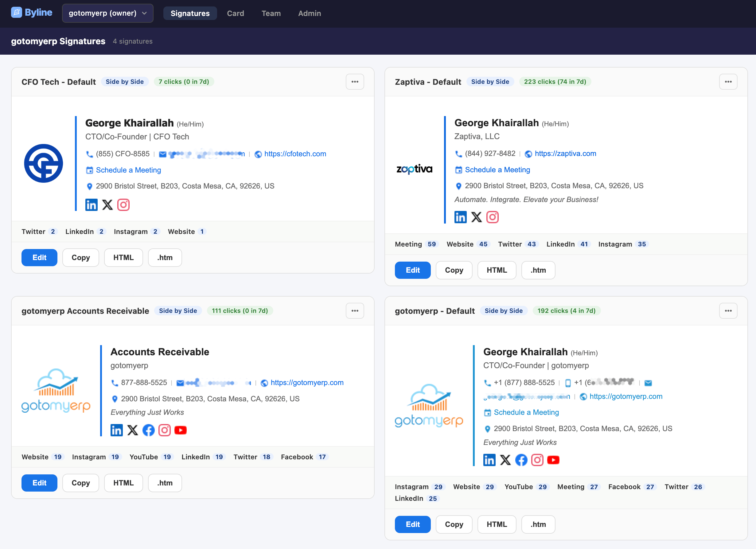
Task: Click the 'Automate. Integrate. Elevate your Business!' tagline
Action: pyautogui.click(x=526, y=199)
